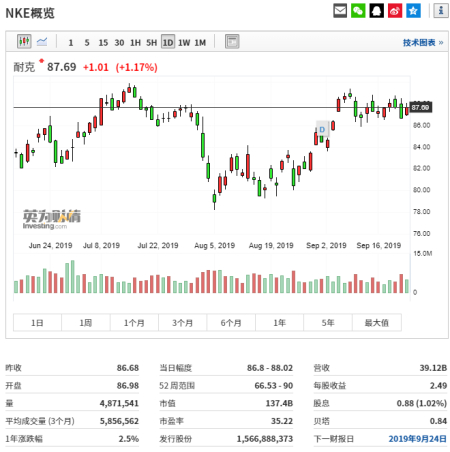
Task: Share the page via the email envelope icon
Action: (x=340, y=11)
